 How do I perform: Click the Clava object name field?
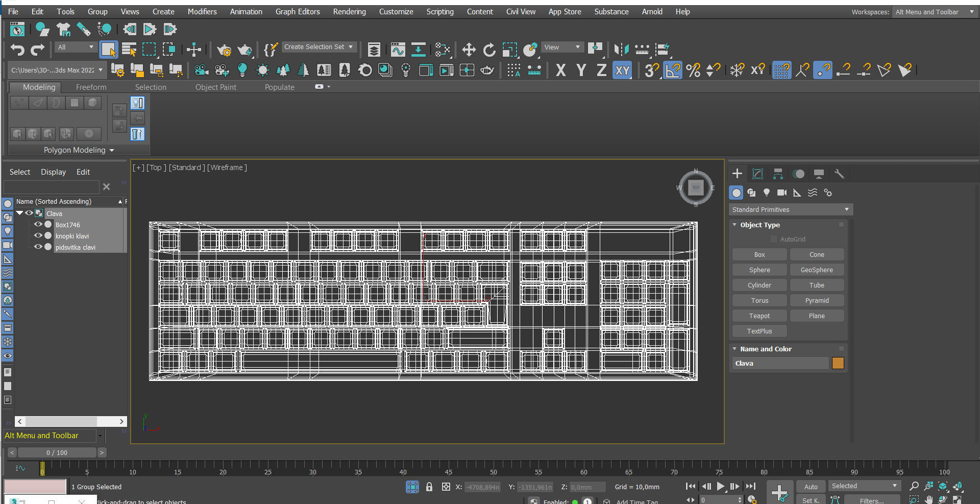coord(781,363)
